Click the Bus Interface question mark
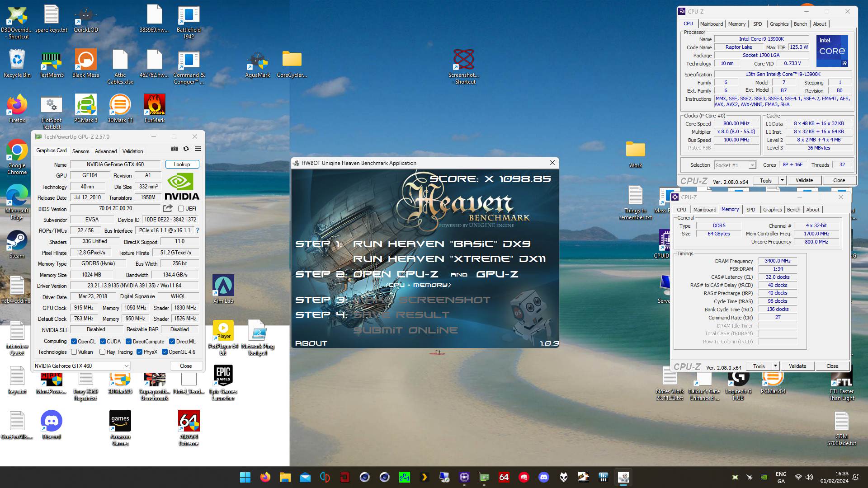Viewport: 868px width, 488px height. click(198, 230)
